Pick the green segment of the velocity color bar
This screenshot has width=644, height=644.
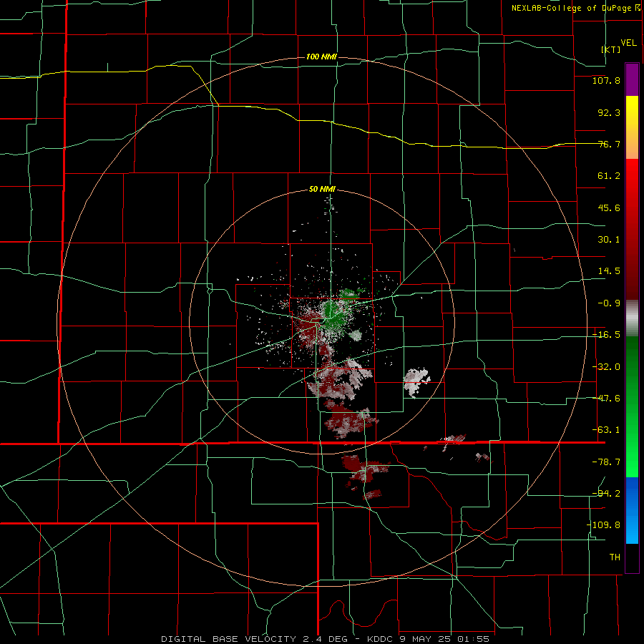tap(632, 406)
